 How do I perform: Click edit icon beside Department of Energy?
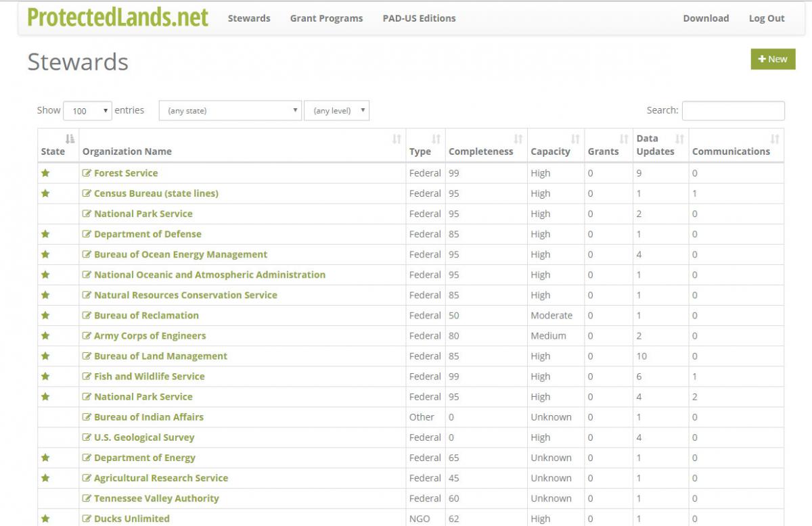(x=87, y=458)
